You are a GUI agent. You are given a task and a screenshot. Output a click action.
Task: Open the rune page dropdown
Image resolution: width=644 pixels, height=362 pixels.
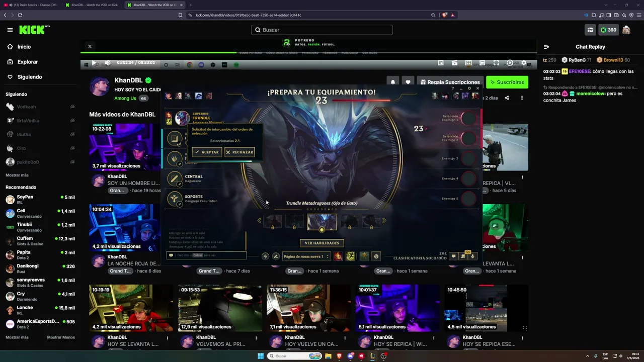[306, 256]
